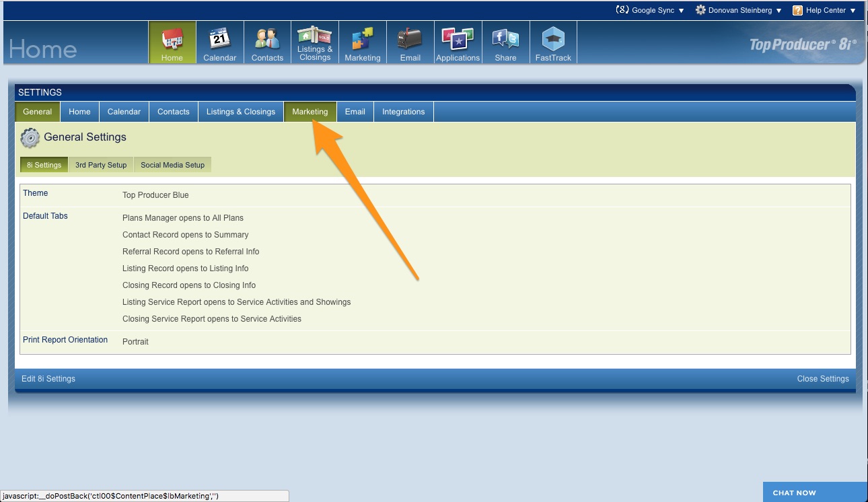Switch to the Integrations settings tab
Viewport: 868px width, 502px height.
click(404, 112)
